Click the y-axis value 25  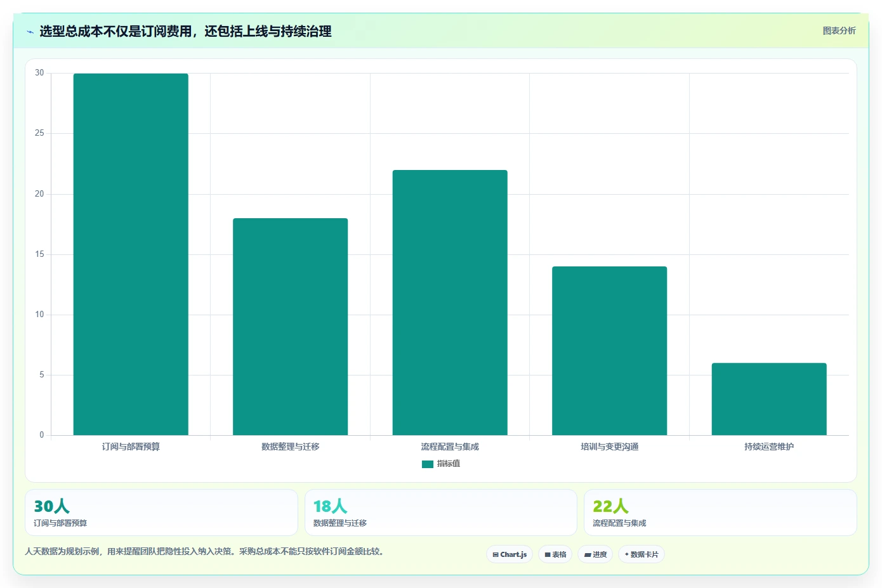click(39, 133)
